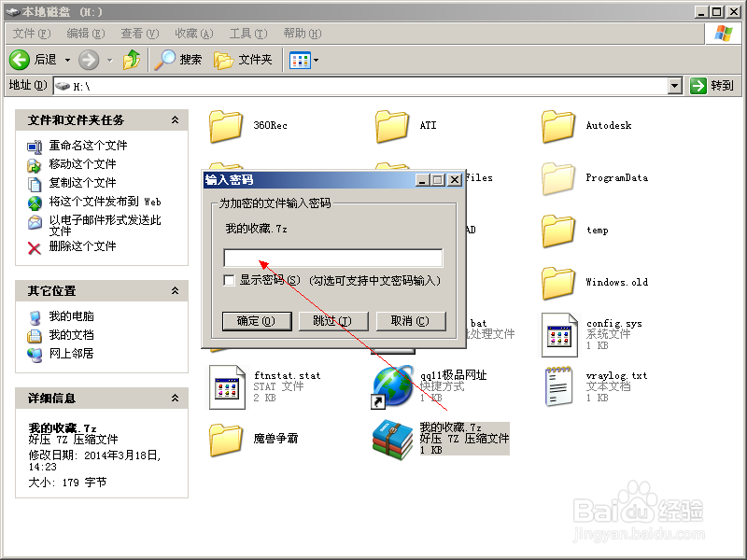747x560 pixels.
Task: Click the Views grid icon
Action: pos(300,61)
